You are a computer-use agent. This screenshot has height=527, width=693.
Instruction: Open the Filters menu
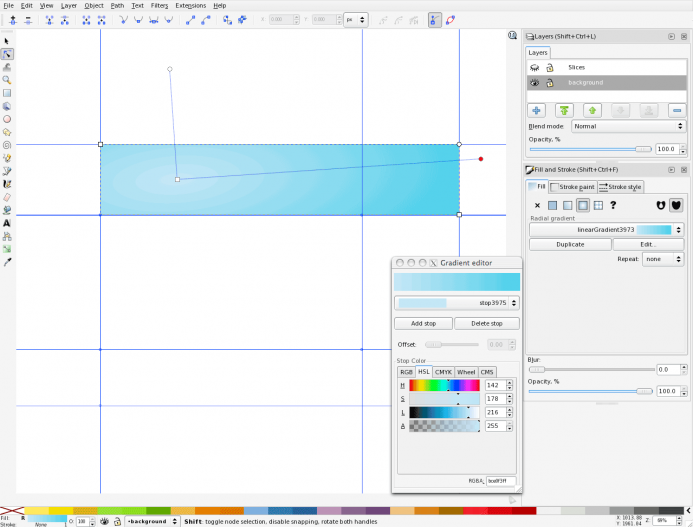pyautogui.click(x=159, y=6)
